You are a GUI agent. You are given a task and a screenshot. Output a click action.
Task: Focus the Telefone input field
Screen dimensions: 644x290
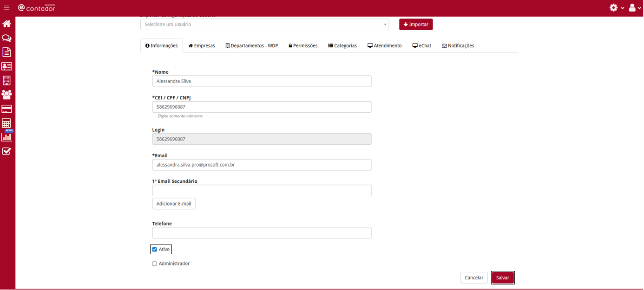[262, 232]
